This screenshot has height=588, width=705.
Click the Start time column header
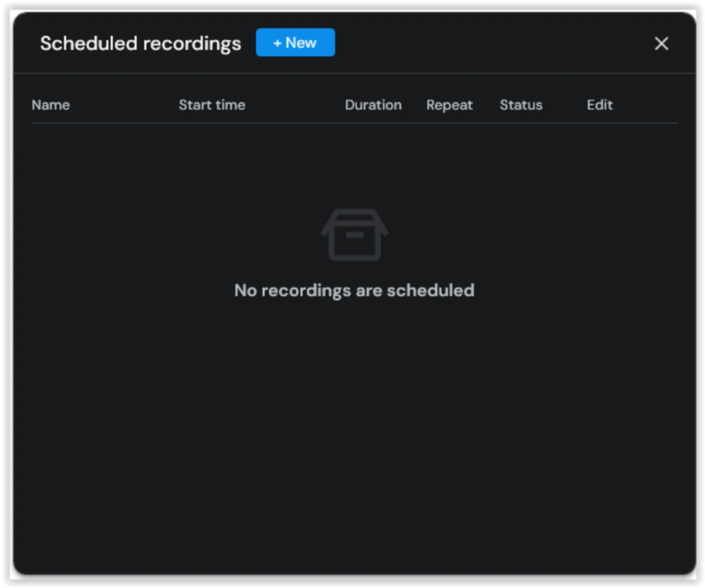(212, 105)
